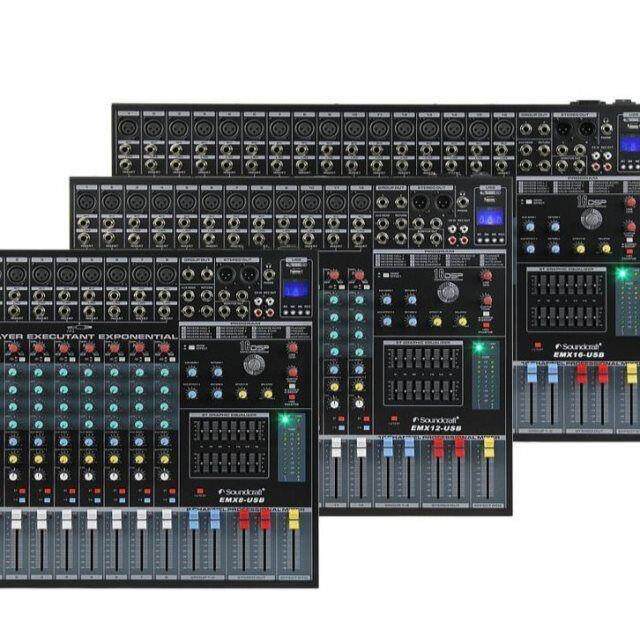
Task: Click the headphone jack beside the EMX8-USB display
Action: [269, 274]
